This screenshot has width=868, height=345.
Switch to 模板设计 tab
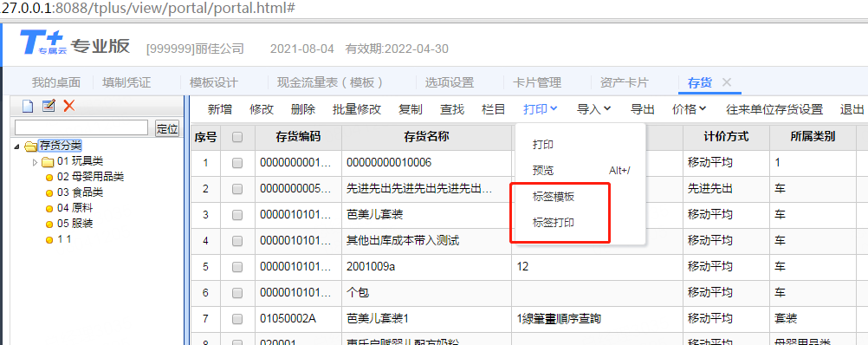tap(214, 83)
